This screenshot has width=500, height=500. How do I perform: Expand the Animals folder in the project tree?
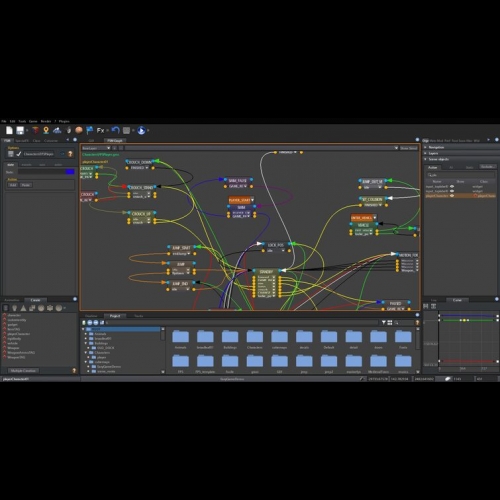tap(86, 334)
